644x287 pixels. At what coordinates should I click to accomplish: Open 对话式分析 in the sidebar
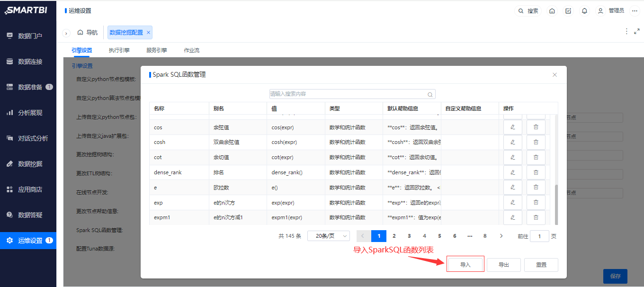click(28, 138)
